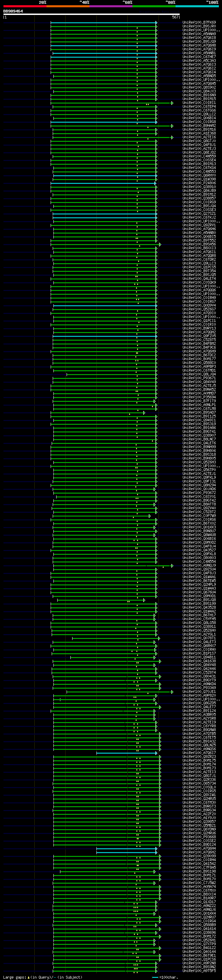The width and height of the screenshot is (222, 980).
Task: Click the Large gaps legend text
Action: coord(15,977)
